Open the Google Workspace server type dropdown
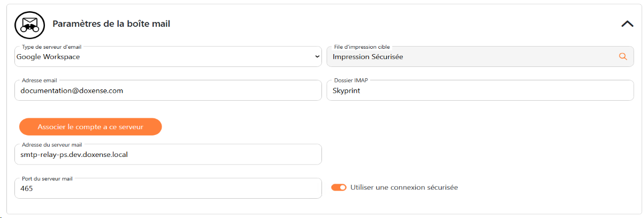The width and height of the screenshot is (644, 218). click(x=168, y=57)
